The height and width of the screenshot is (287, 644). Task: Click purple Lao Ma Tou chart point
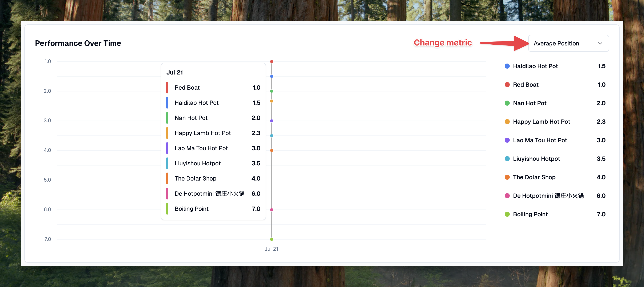(x=271, y=121)
